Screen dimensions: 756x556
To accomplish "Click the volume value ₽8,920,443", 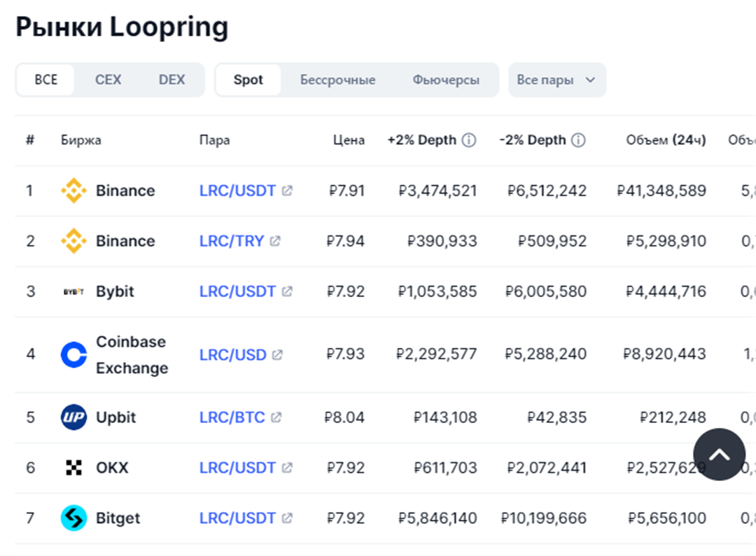I will pos(664,354).
